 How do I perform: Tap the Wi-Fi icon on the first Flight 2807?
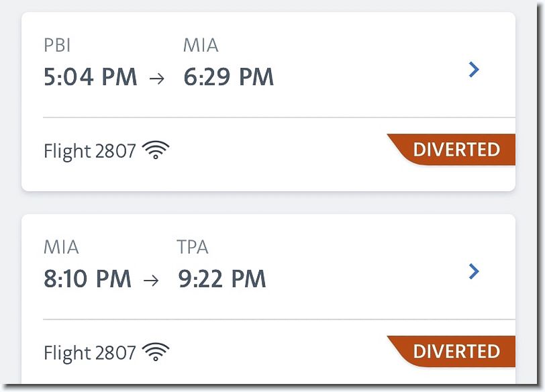tap(155, 150)
